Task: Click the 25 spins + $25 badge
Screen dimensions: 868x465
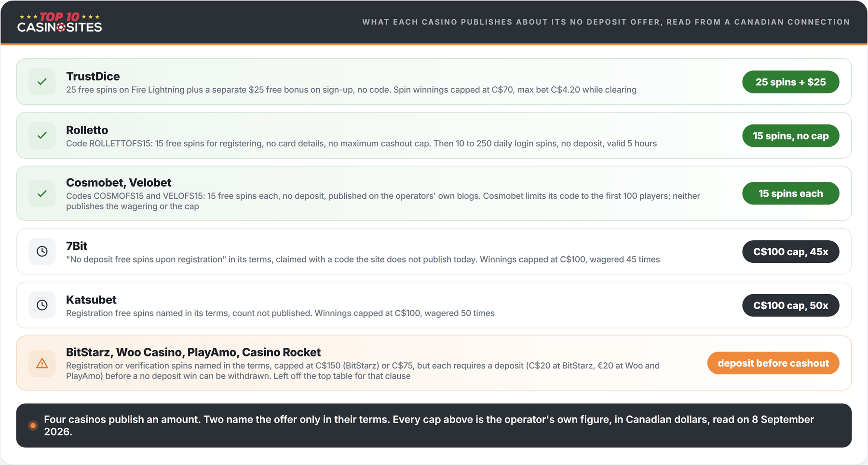Action: (790, 82)
